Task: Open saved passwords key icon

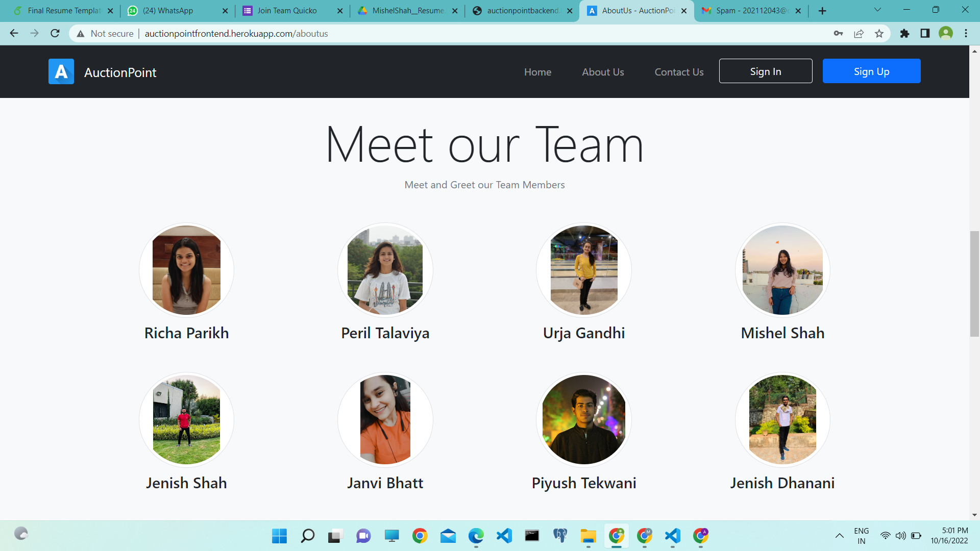Action: (x=838, y=34)
